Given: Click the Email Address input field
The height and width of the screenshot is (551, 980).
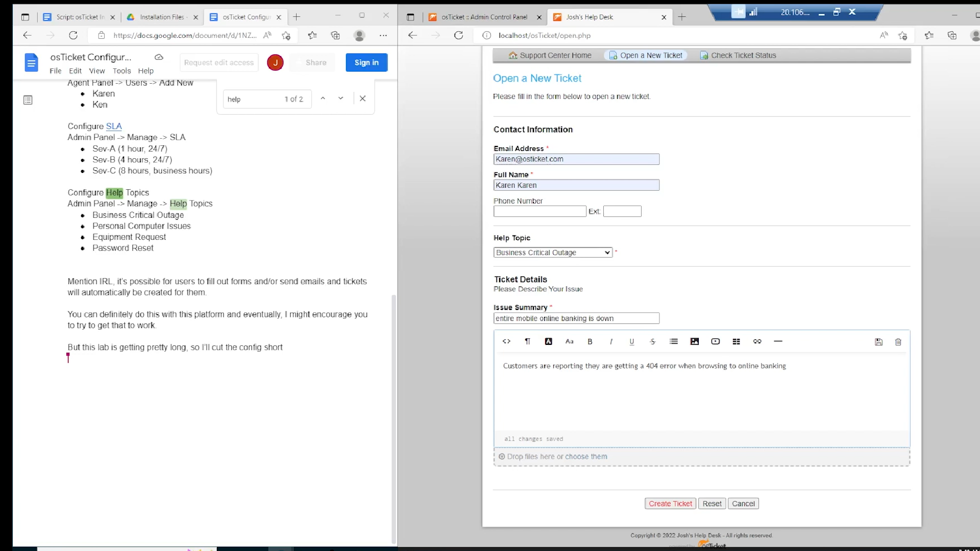Looking at the screenshot, I should click(576, 159).
